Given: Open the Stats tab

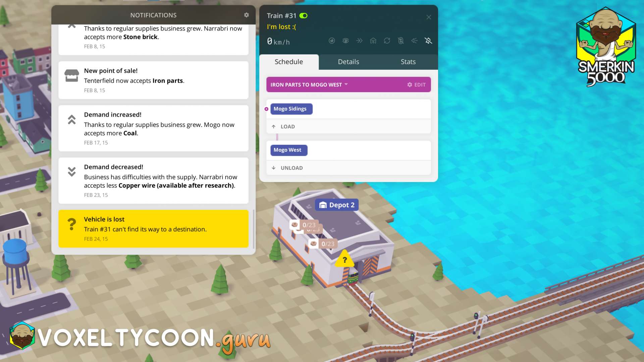Looking at the screenshot, I should [408, 62].
